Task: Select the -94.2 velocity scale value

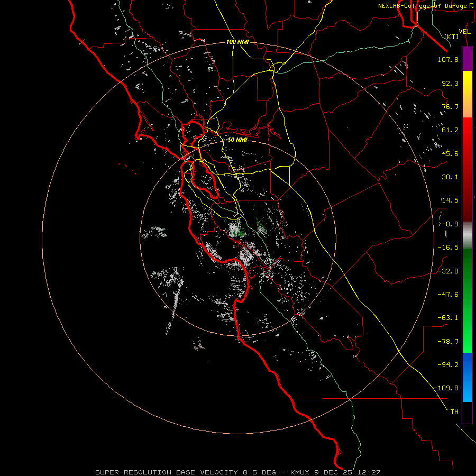Action: coord(448,364)
